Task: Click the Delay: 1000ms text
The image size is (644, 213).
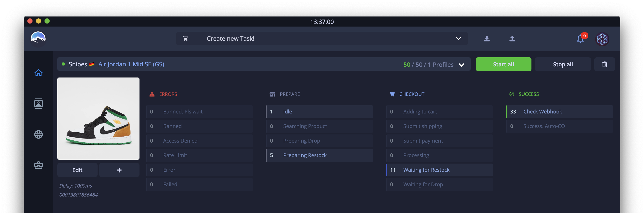Action: click(76, 186)
